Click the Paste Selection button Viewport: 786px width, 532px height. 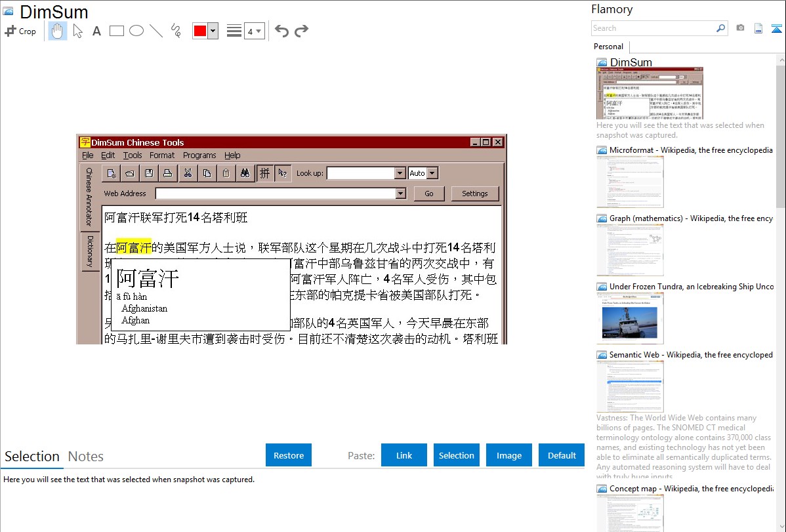click(457, 455)
